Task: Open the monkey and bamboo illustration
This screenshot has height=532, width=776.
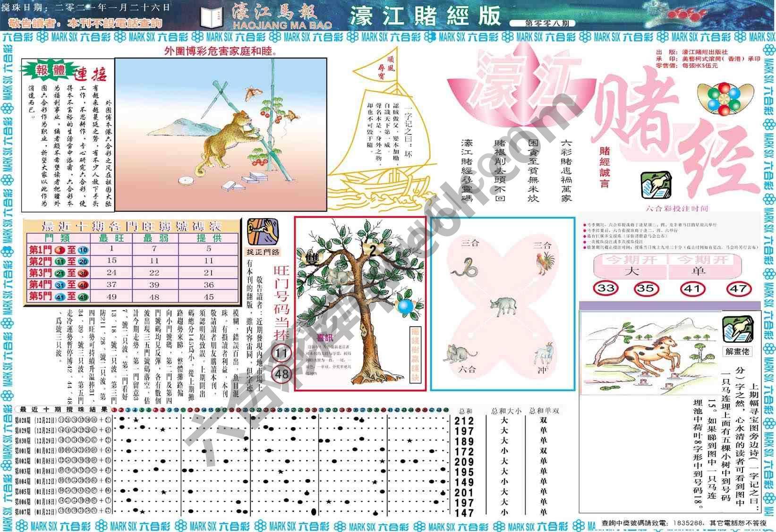Action: point(221,135)
